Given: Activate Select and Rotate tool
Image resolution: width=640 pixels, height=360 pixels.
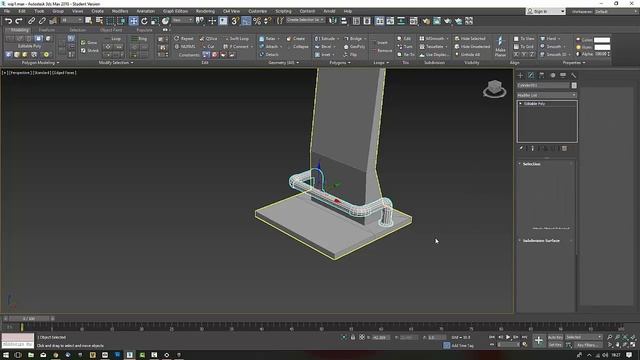Looking at the screenshot, I should coord(144,21).
